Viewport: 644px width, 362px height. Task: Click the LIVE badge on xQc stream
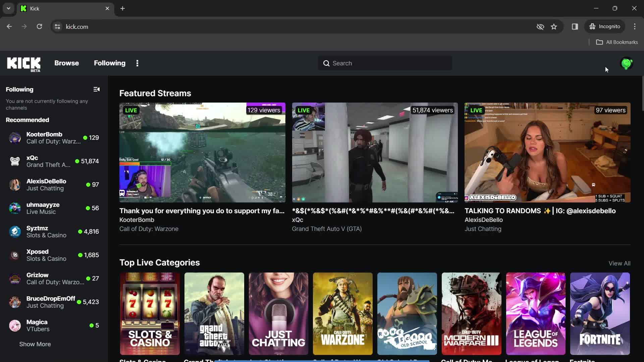[304, 110]
